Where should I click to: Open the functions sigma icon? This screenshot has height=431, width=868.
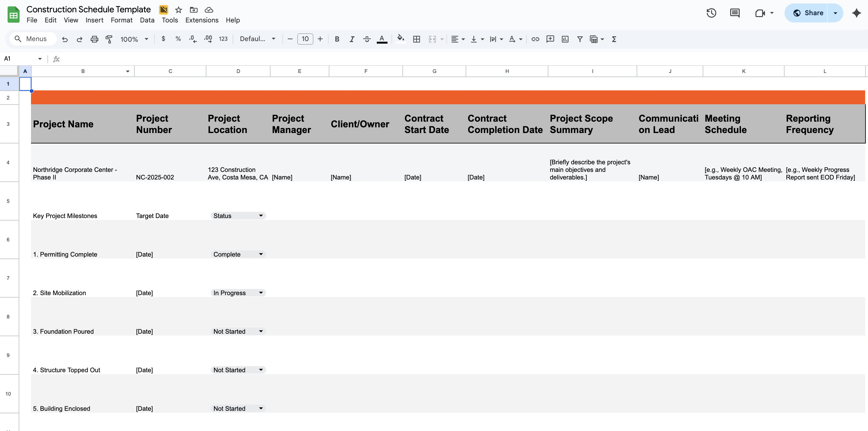[x=614, y=39]
